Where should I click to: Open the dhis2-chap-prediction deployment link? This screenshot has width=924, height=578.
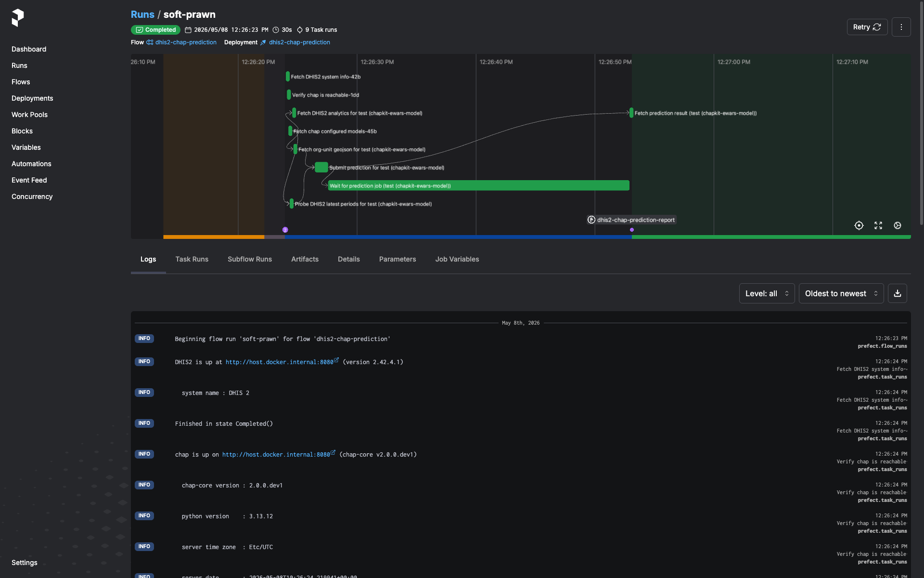(299, 42)
